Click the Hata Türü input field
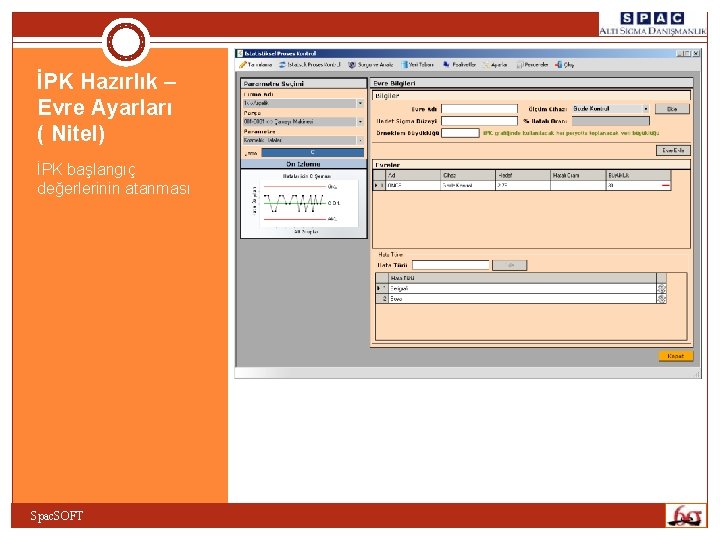 (x=450, y=265)
